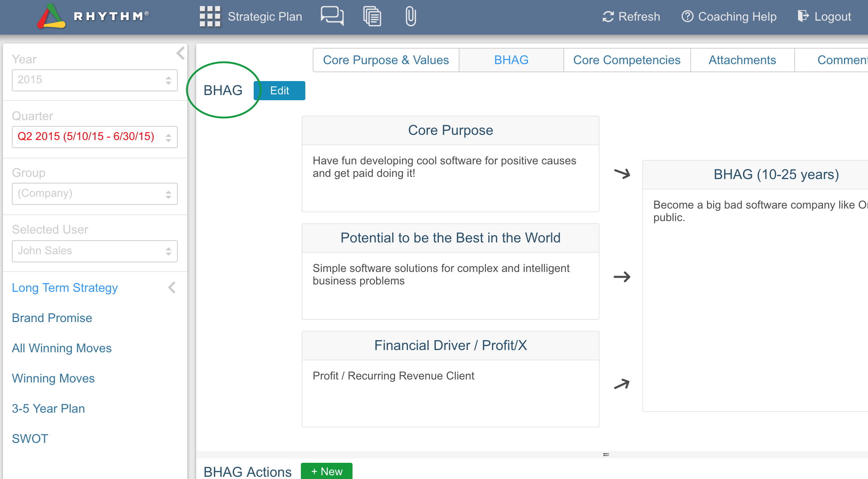Viewport: 868px width, 479px height.
Task: Click the Rhythm logo
Action: 93,16
